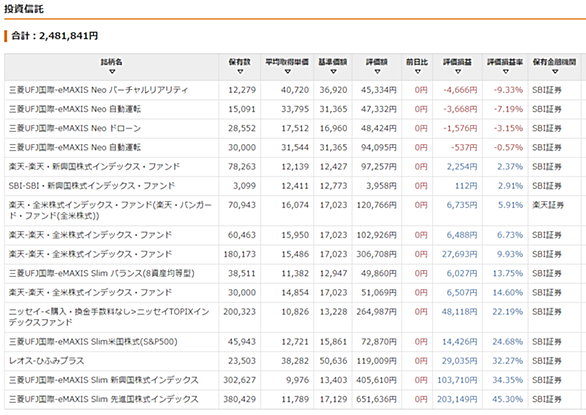
Task: Click 保有数 value 200,323
Action: coord(240,312)
